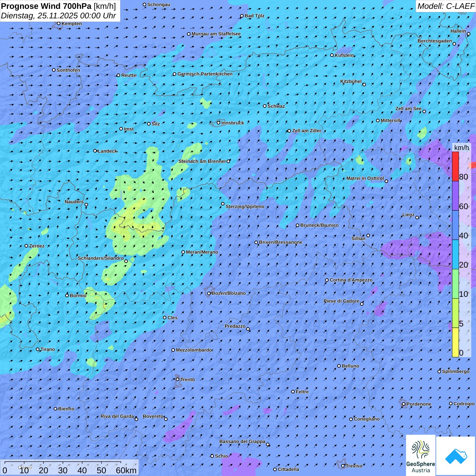Click the green 10 km/h legend band
Viewport: 476px width, 476px height.
(455, 284)
